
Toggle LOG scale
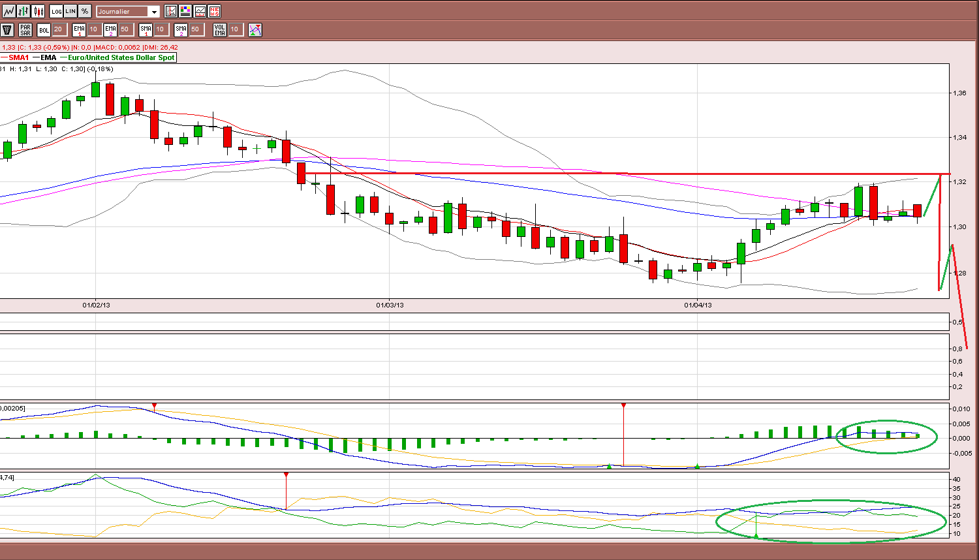pos(56,11)
